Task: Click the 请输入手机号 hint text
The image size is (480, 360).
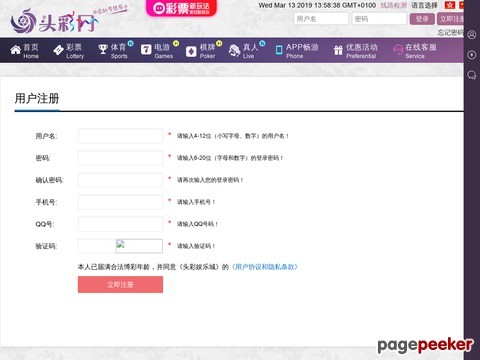Action: coord(196,202)
